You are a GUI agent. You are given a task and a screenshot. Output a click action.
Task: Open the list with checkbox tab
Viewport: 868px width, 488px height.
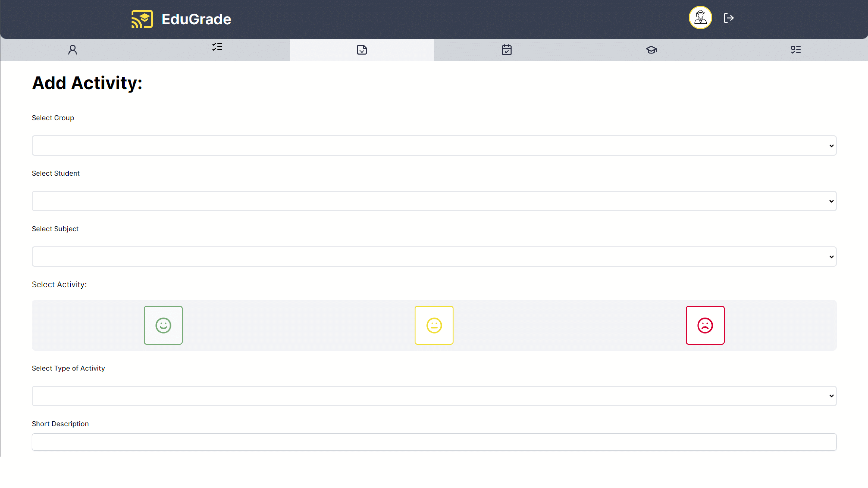(796, 50)
